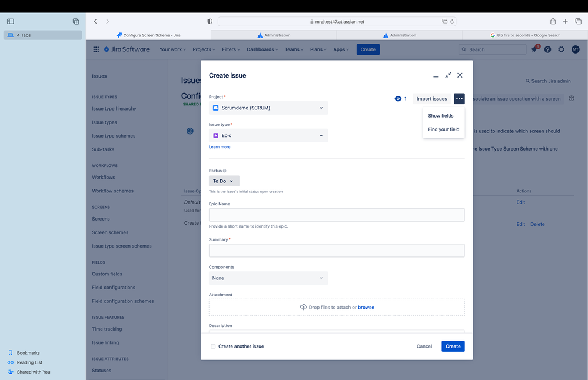The image size is (588, 380).
Task: Open the Jira app switcher grid
Action: pos(96,49)
